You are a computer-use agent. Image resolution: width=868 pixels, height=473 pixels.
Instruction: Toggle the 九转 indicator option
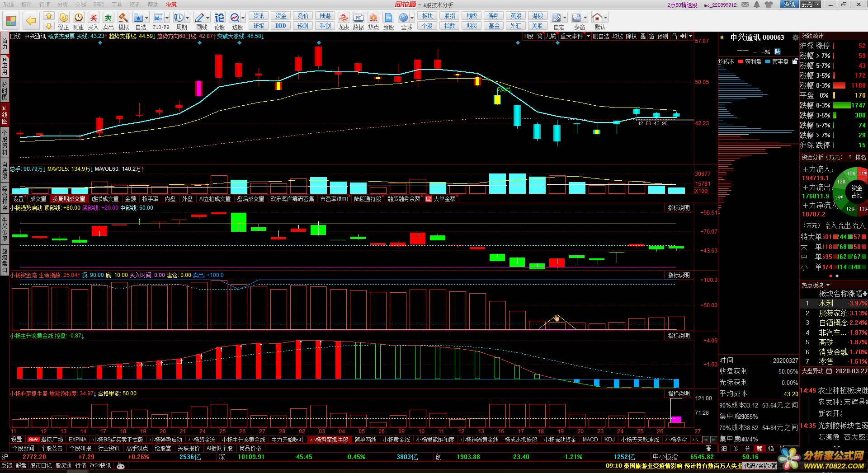point(551,36)
